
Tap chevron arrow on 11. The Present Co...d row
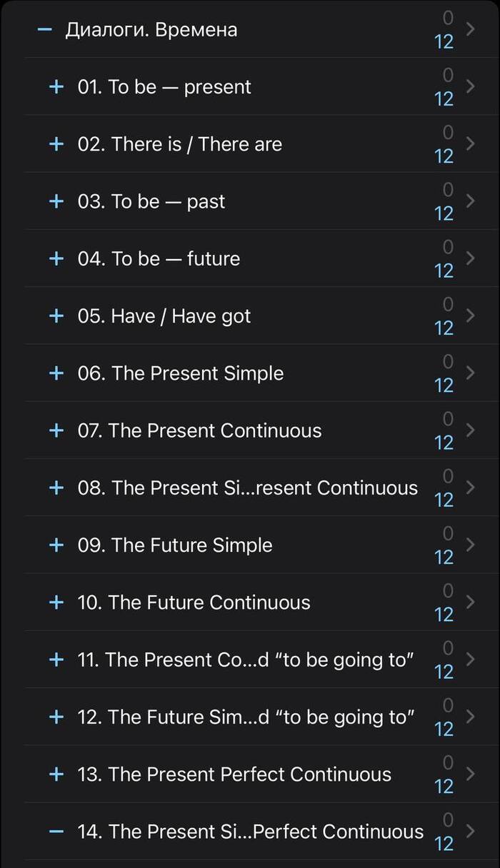(470, 659)
